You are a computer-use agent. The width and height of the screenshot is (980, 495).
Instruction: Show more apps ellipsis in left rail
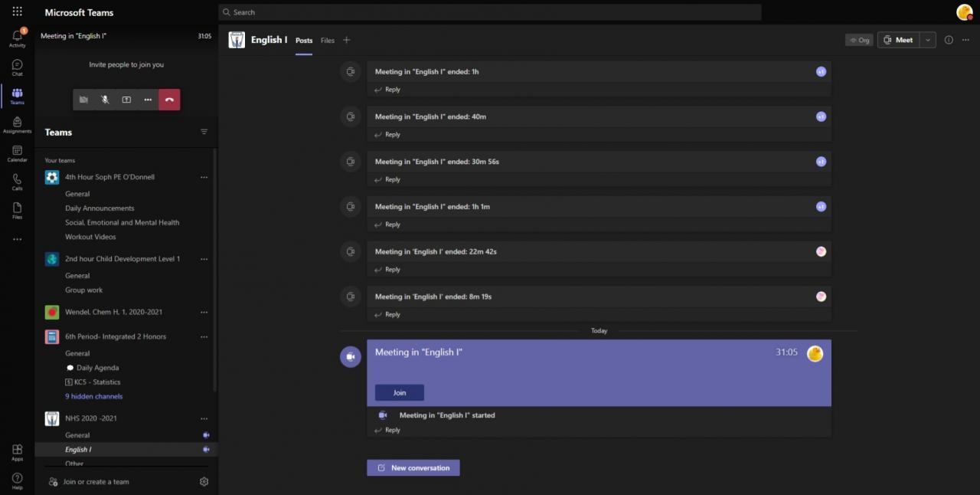[17, 239]
